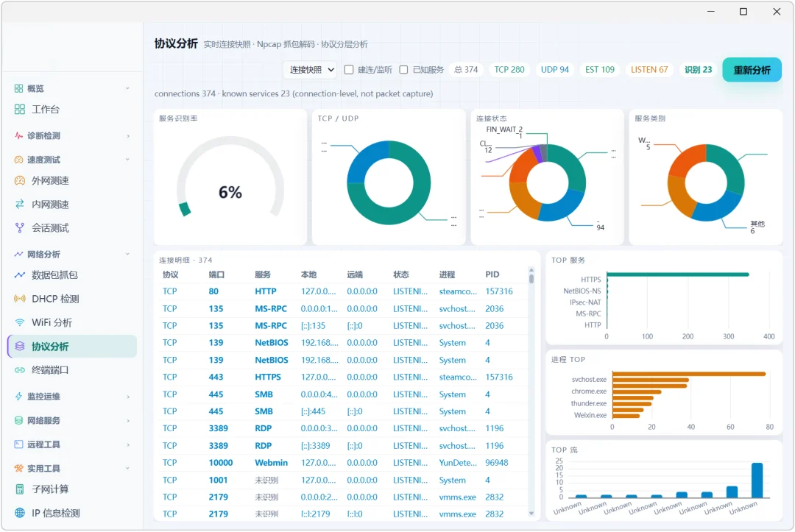The image size is (795, 532).
Task: Expand the 网络服务 section chevron
Action: tap(128, 421)
